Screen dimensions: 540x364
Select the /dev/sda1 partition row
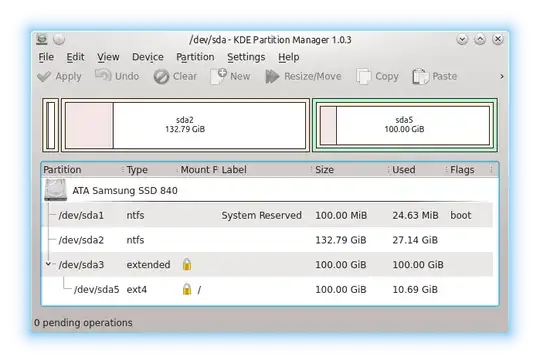click(267, 215)
